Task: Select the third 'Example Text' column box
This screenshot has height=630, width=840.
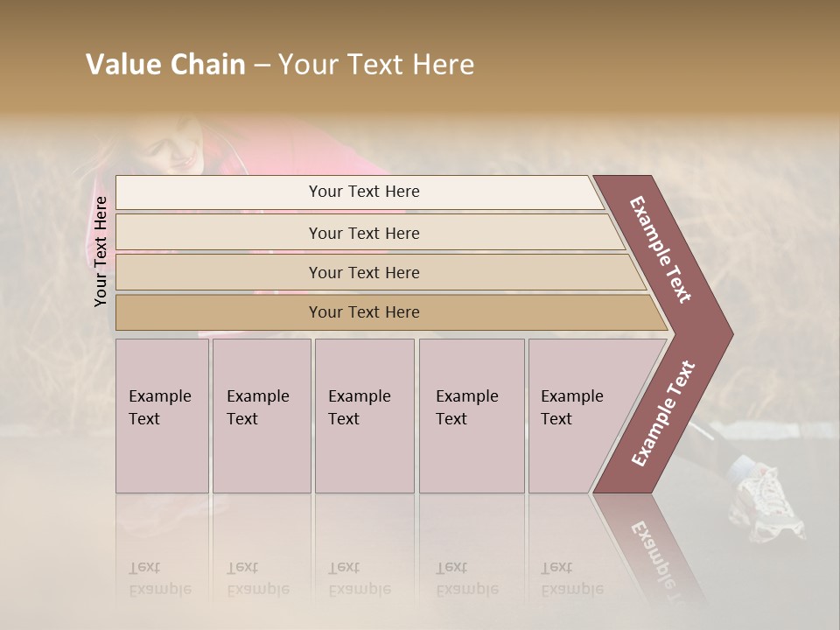Action: pyautogui.click(x=365, y=416)
